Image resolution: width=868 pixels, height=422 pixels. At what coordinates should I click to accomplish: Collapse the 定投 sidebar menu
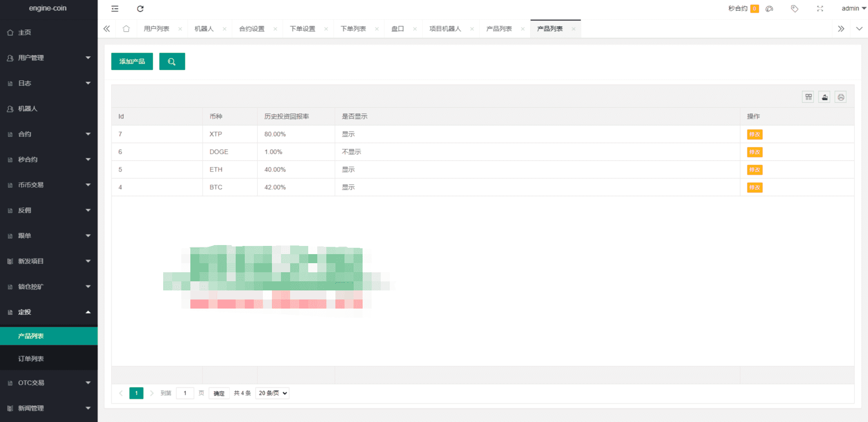click(48, 312)
